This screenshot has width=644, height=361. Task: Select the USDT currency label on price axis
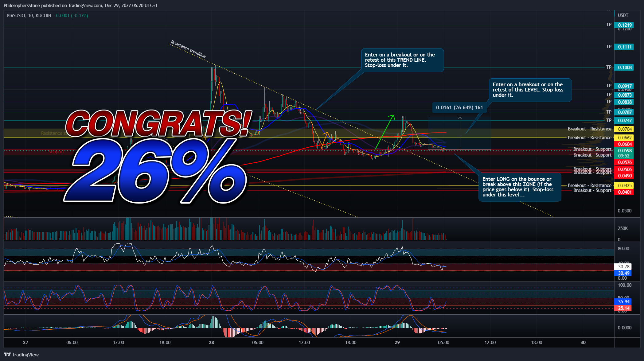(623, 15)
